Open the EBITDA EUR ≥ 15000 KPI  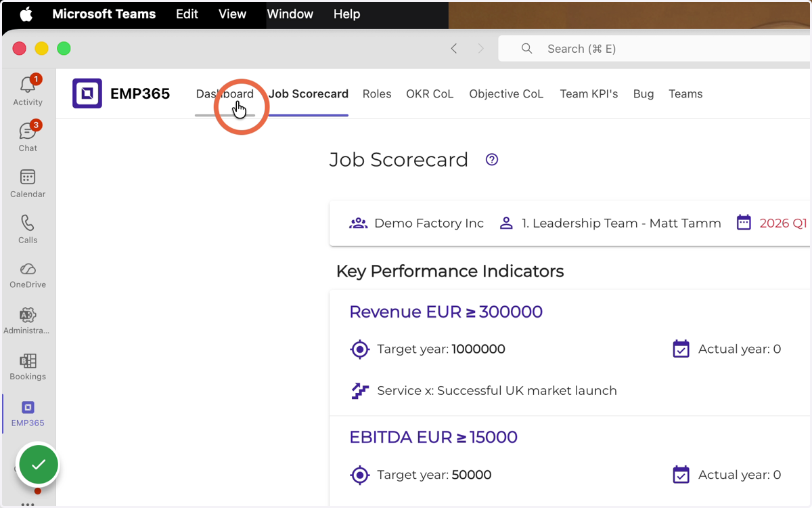click(433, 437)
